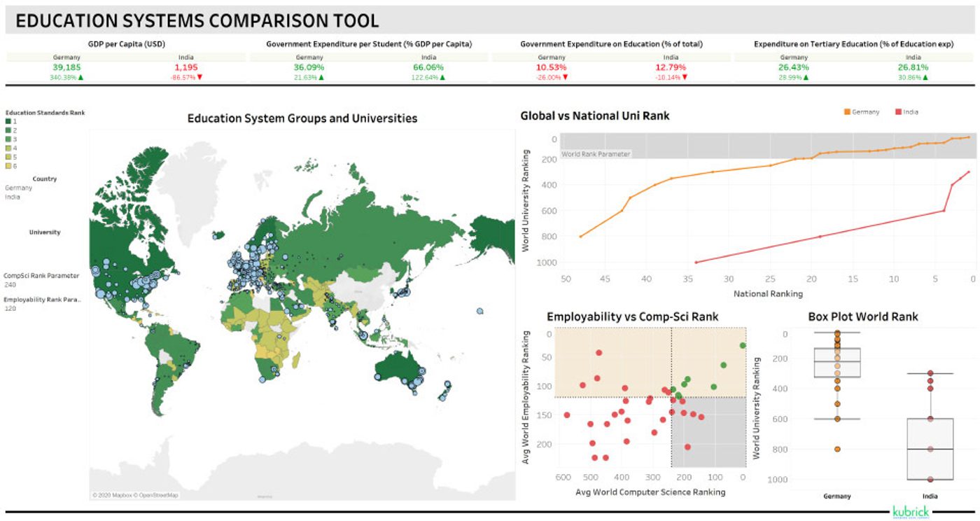The width and height of the screenshot is (980, 521).
Task: Click the red down arrow under India GDP
Action: click(x=199, y=77)
